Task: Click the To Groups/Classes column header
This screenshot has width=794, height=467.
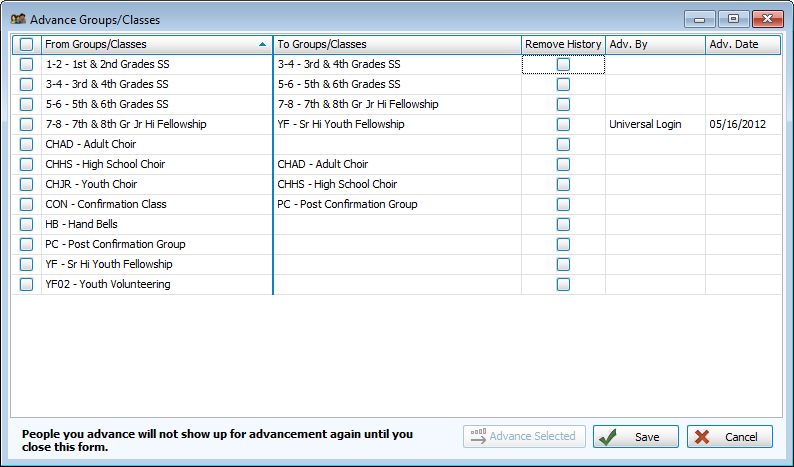Action: coord(395,45)
